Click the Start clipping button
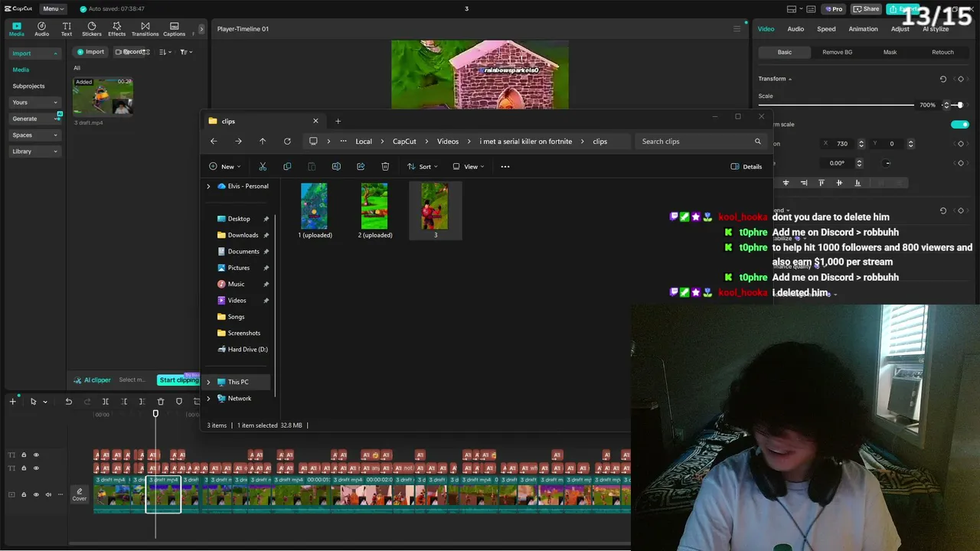The width and height of the screenshot is (980, 551). (178, 380)
